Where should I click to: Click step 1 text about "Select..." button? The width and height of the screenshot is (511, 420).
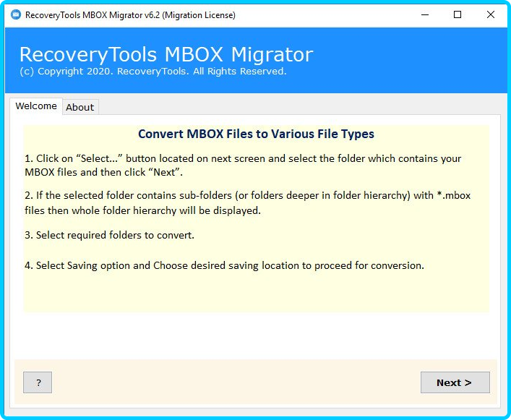click(x=243, y=166)
